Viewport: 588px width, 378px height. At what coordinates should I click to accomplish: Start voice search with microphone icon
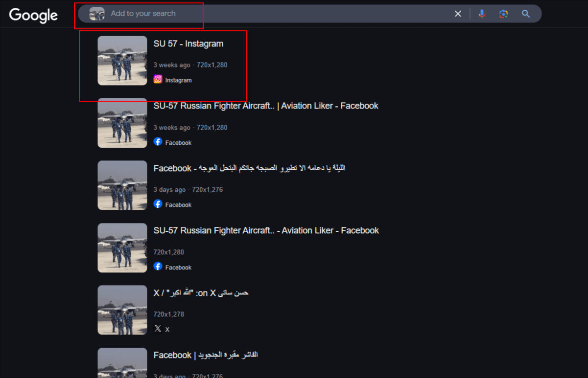click(x=482, y=14)
